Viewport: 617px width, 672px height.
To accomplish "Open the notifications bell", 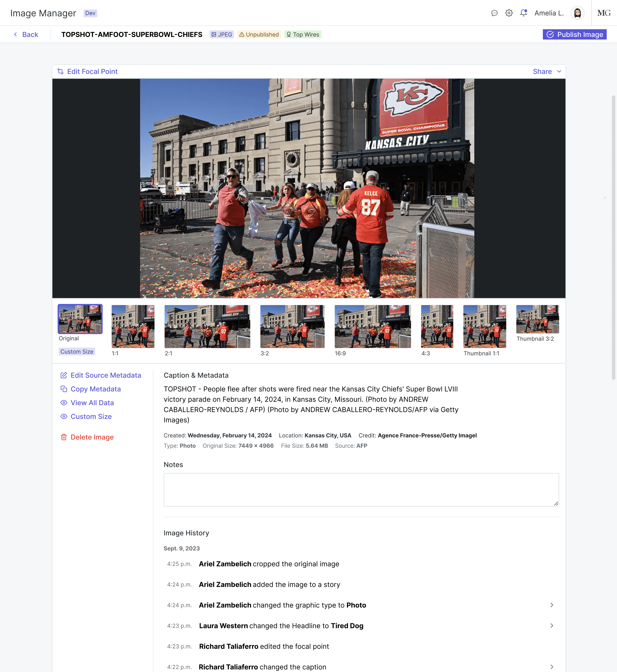I will (523, 13).
